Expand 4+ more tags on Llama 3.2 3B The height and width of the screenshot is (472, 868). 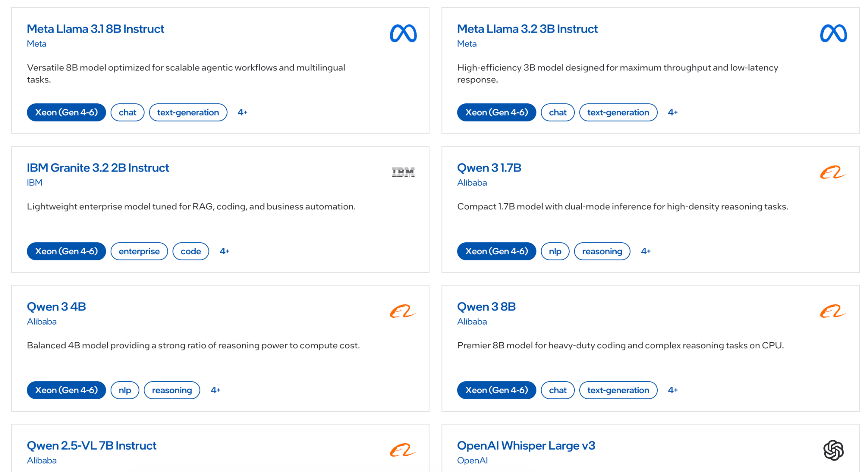[673, 112]
